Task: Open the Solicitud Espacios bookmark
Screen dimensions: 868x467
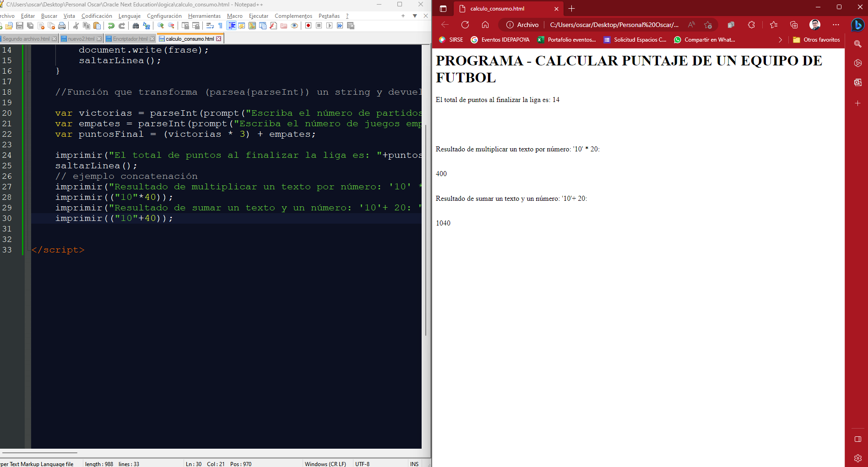Action: [635, 40]
